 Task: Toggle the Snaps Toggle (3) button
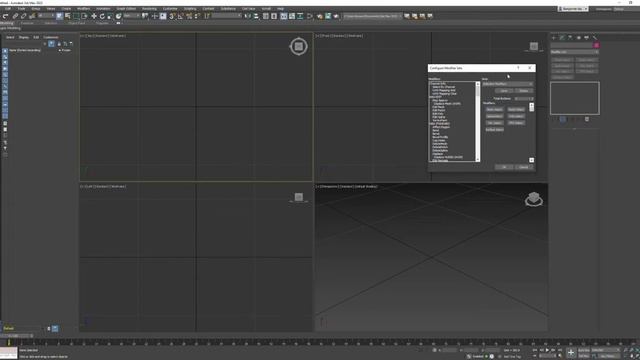tap(172, 16)
